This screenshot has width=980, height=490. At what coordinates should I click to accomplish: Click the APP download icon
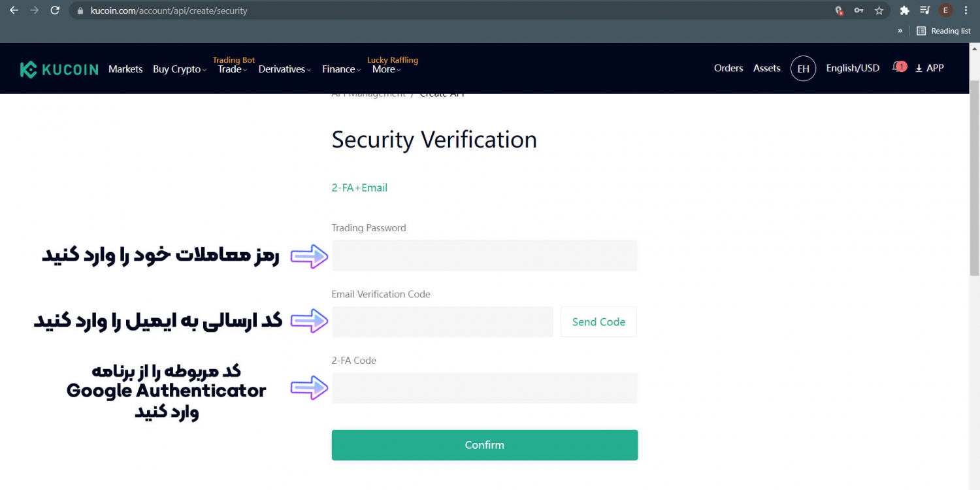click(918, 68)
